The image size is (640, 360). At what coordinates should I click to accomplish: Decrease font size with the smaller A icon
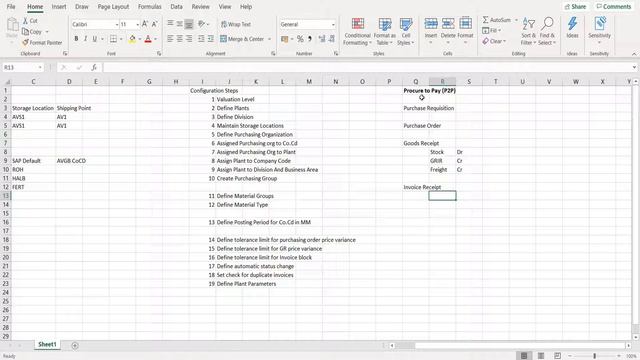[154, 24]
